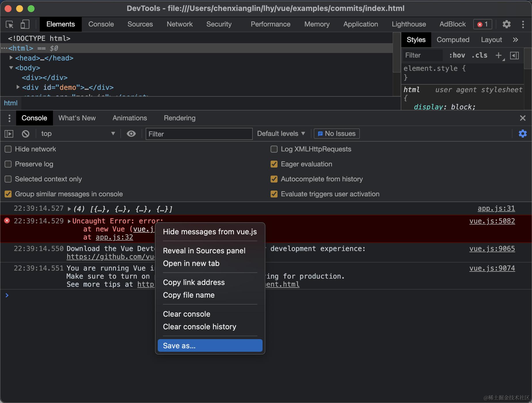Follow the app.js:32 stack trace link
The width and height of the screenshot is (532, 403).
click(x=114, y=237)
